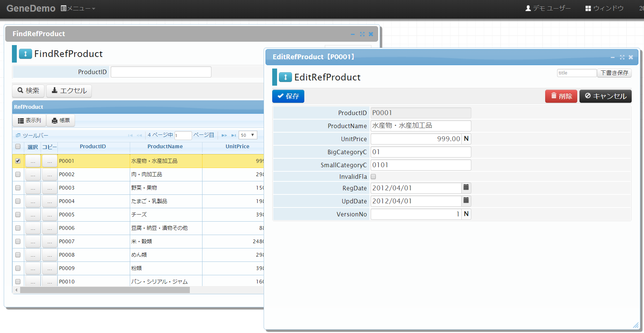Image resolution: width=644 pixels, height=333 pixels.
Task: Close the EditRefProduct window
Action: tap(631, 57)
